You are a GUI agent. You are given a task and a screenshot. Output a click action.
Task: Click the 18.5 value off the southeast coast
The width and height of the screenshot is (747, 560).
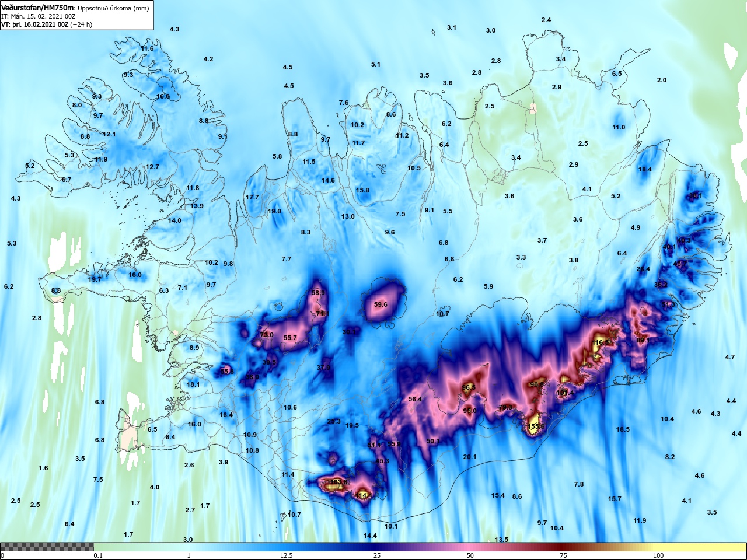[x=623, y=429]
